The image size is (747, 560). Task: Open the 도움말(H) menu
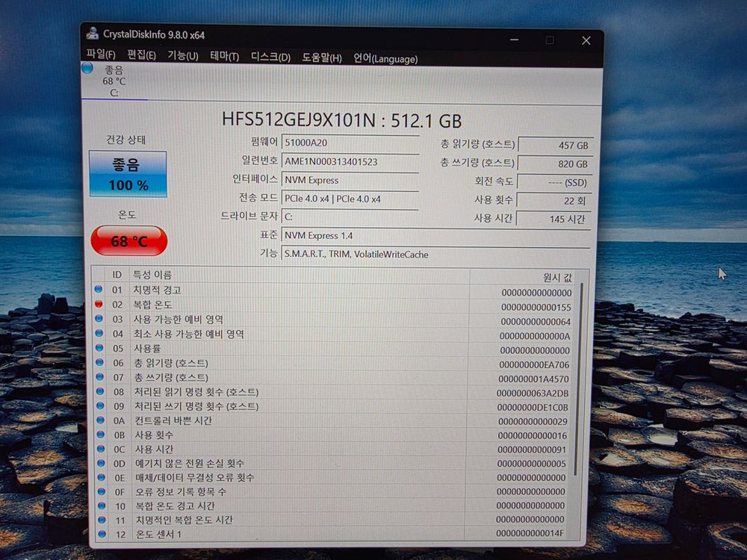coord(321,57)
